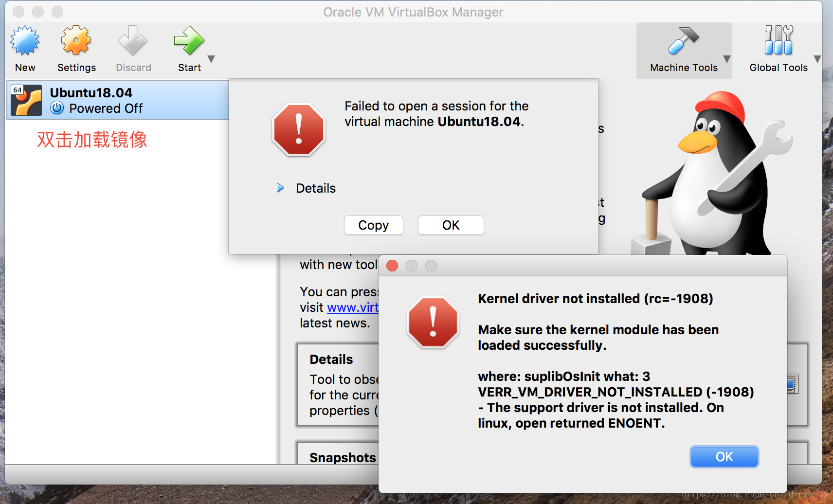Click the 'Powered Off' status text
Image resolution: width=833 pixels, height=504 pixels.
tap(106, 108)
